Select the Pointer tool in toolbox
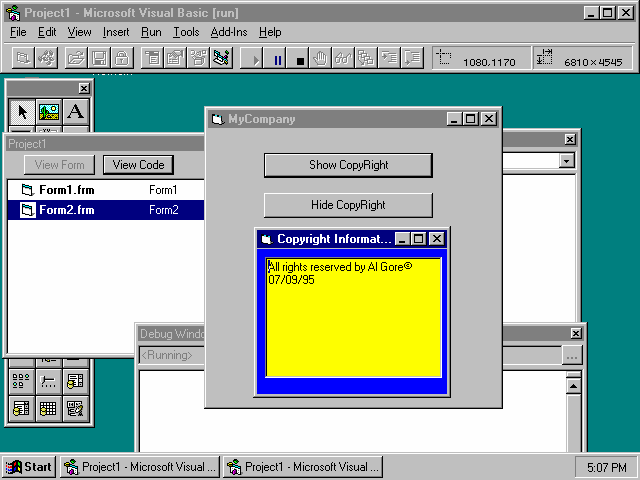640x480 pixels. (23, 111)
